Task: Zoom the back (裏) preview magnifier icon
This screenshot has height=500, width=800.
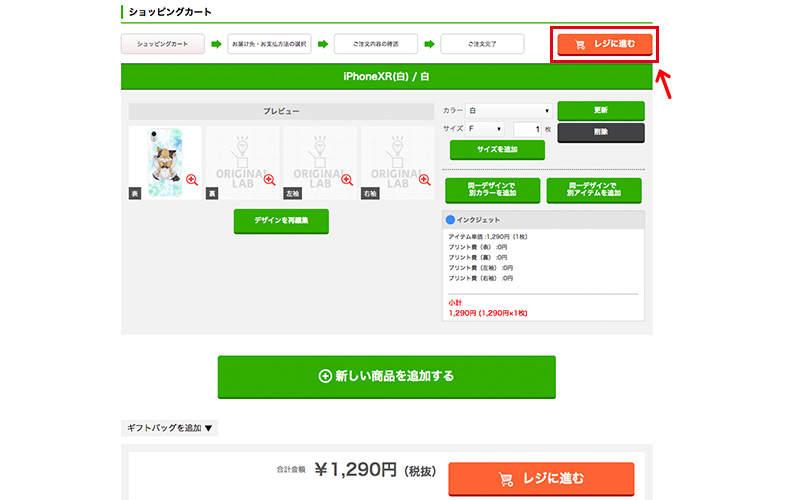Action: click(269, 180)
